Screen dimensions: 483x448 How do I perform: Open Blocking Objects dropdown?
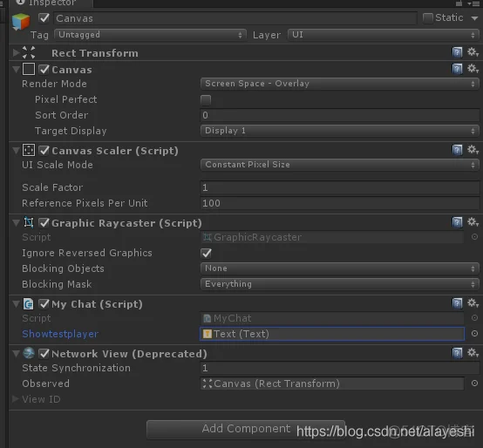point(340,268)
